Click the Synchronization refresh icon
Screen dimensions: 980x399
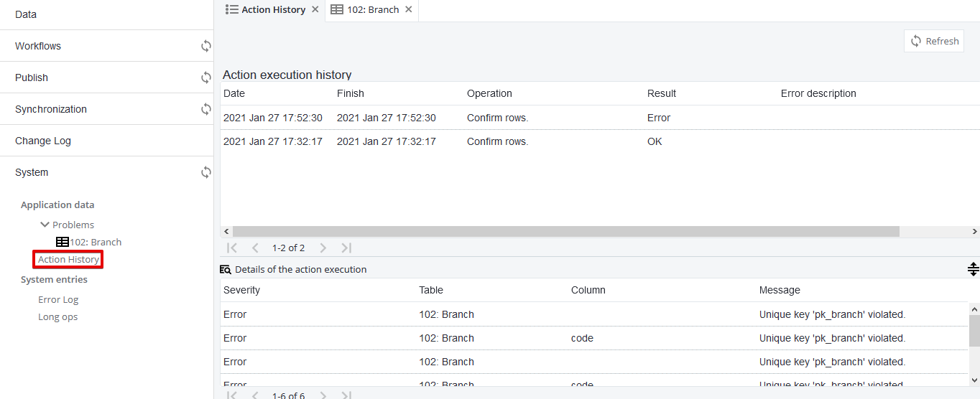point(206,109)
